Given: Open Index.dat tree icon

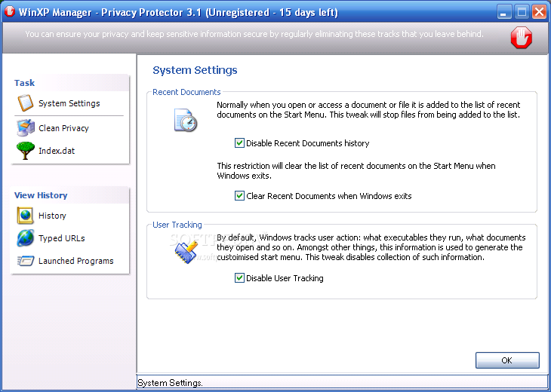Looking at the screenshot, I should [26, 151].
